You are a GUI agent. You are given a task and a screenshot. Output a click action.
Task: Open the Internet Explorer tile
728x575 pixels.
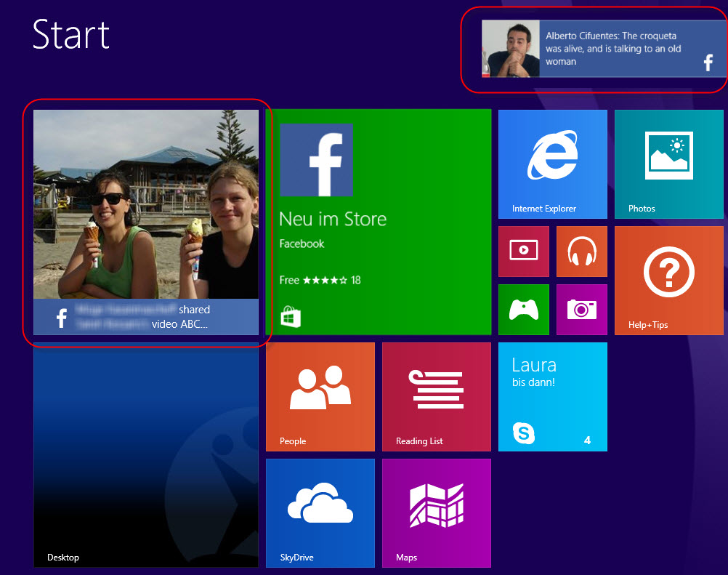[552, 164]
